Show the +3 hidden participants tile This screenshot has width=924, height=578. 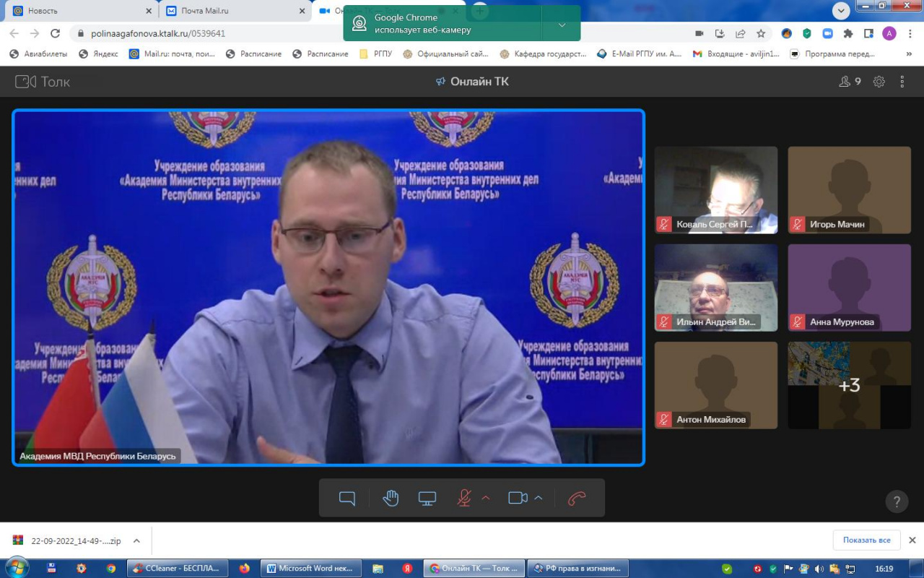click(849, 386)
